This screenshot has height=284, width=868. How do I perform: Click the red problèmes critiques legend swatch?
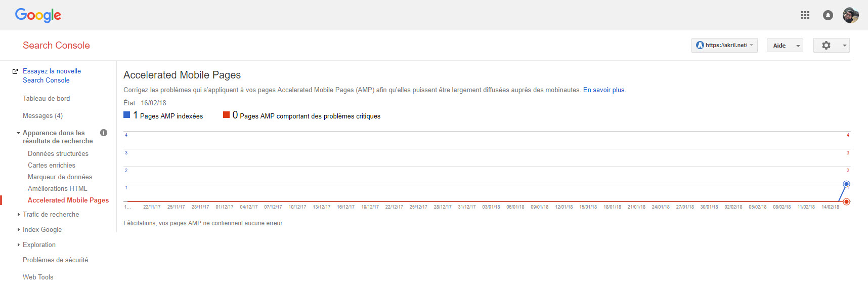pos(227,115)
